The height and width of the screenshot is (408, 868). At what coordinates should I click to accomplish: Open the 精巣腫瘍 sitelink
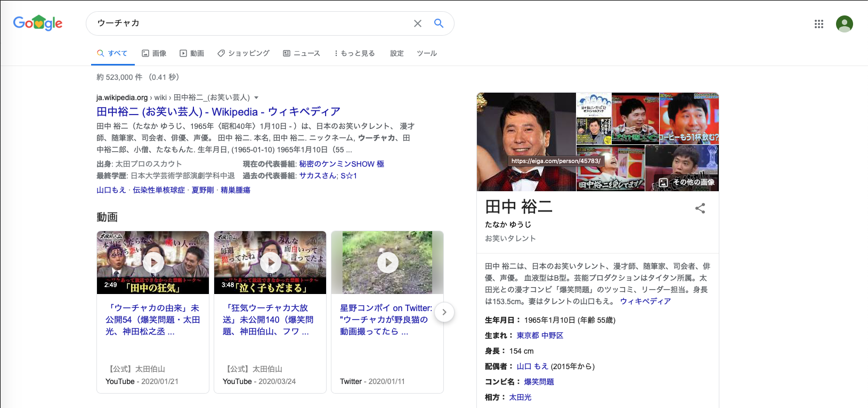[x=236, y=190]
